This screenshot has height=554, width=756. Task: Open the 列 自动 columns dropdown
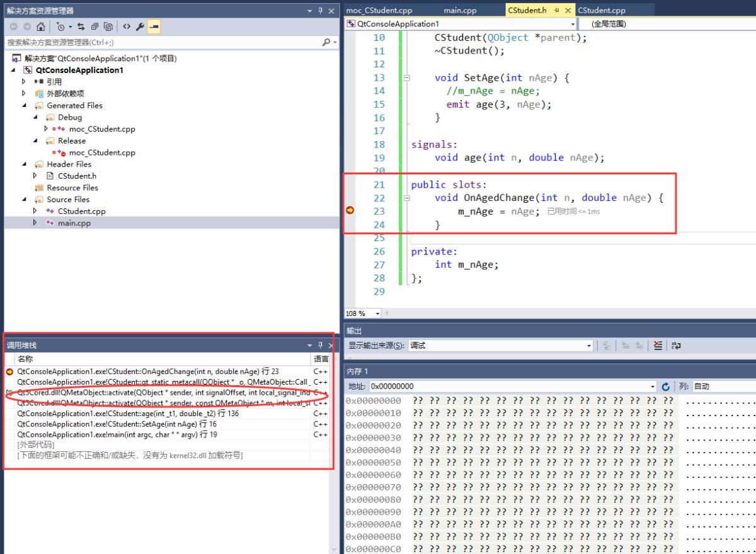(724, 387)
